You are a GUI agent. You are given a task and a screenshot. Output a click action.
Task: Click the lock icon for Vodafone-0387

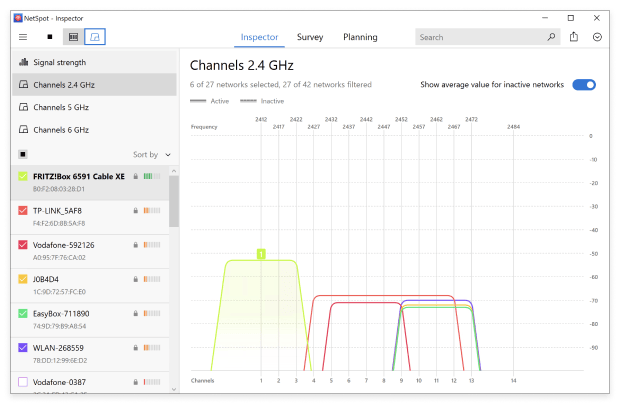tap(136, 382)
